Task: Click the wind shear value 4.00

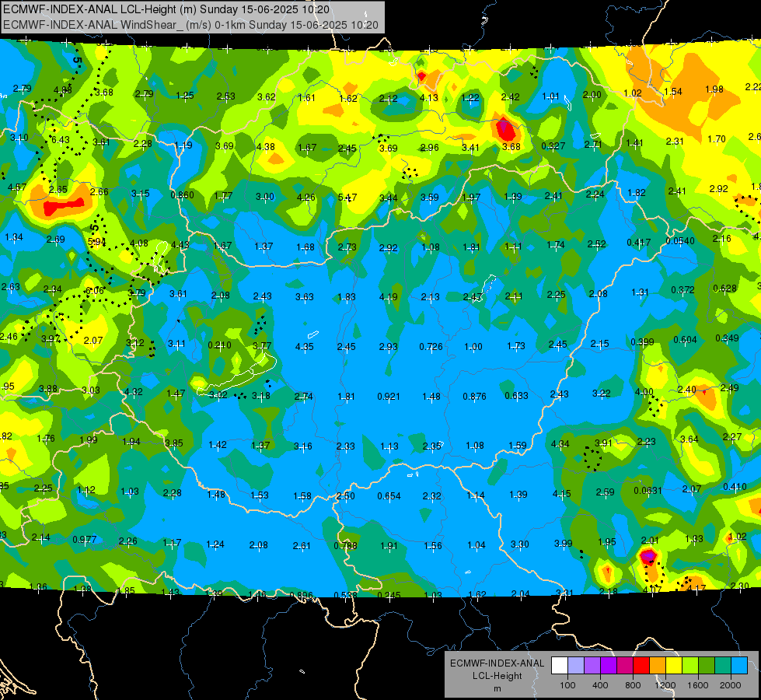Action: click(x=644, y=391)
